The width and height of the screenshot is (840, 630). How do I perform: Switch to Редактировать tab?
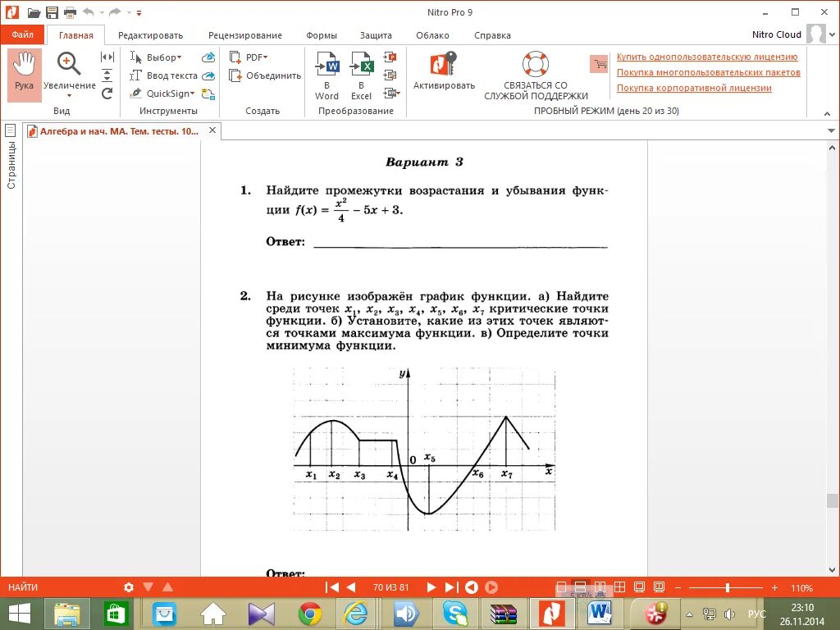coord(151,35)
